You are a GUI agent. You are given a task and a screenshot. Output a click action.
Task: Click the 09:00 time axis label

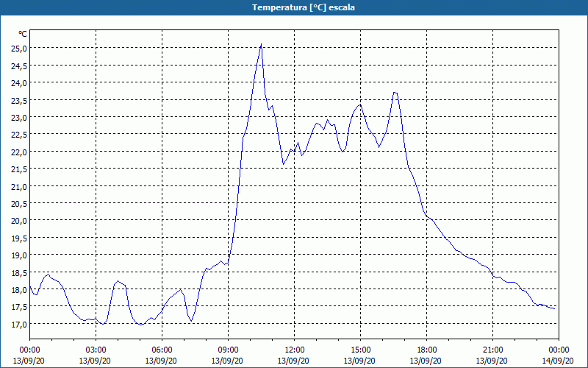tap(228, 350)
